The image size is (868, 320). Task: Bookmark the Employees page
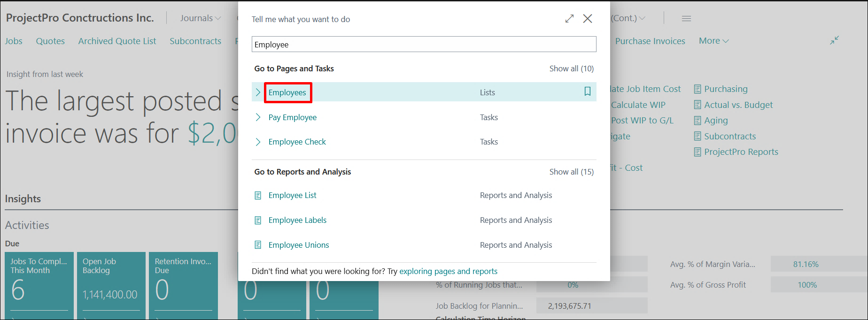tap(587, 91)
